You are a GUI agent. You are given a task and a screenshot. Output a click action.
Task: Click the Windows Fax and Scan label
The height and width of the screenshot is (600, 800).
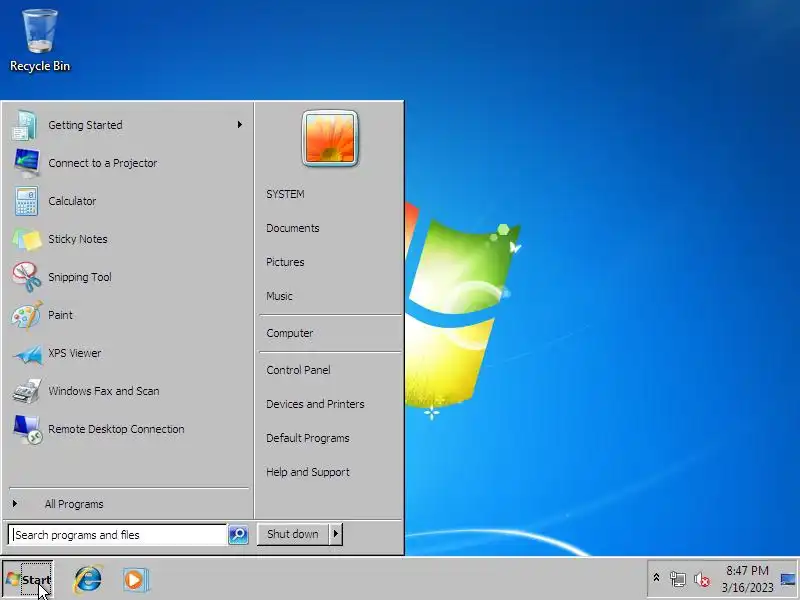(x=104, y=391)
